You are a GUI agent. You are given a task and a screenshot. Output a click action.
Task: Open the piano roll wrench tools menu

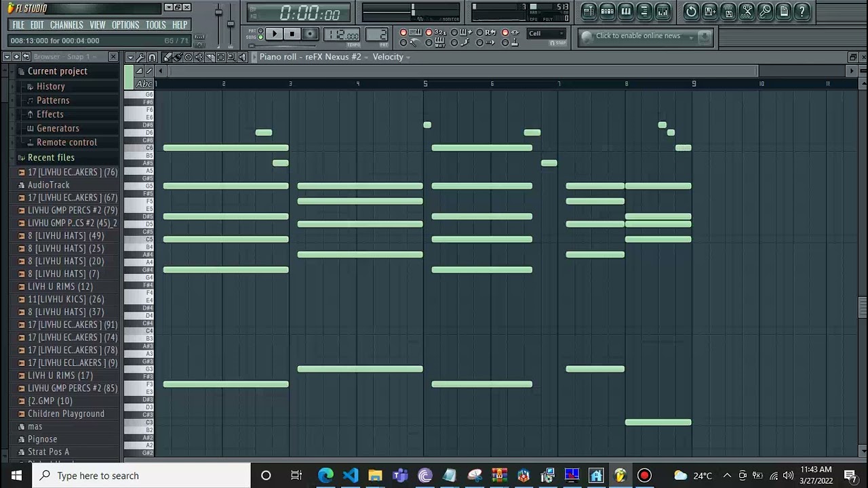coord(140,57)
